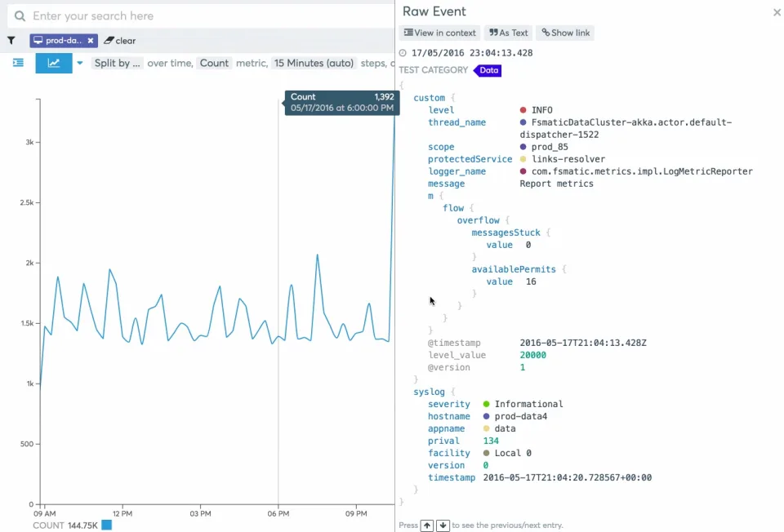Open the 'Split by ...' selector
This screenshot has height=532, width=784.
click(117, 63)
